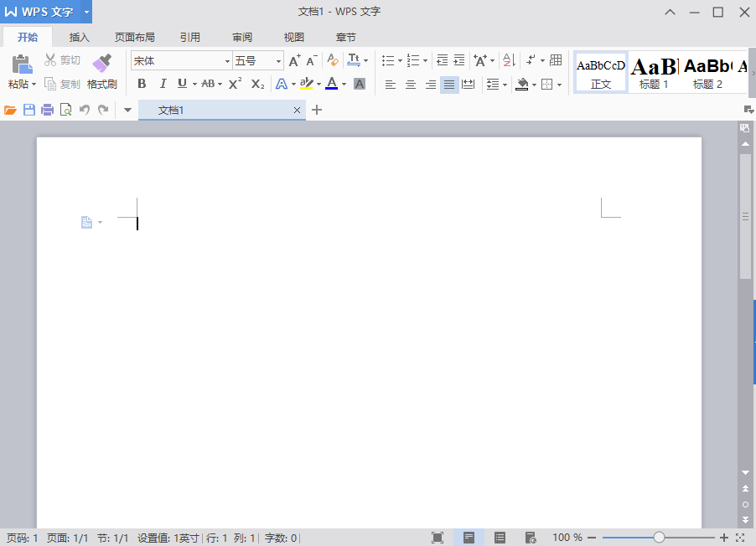Click the increase indent icon
The image size is (756, 546).
[459, 60]
